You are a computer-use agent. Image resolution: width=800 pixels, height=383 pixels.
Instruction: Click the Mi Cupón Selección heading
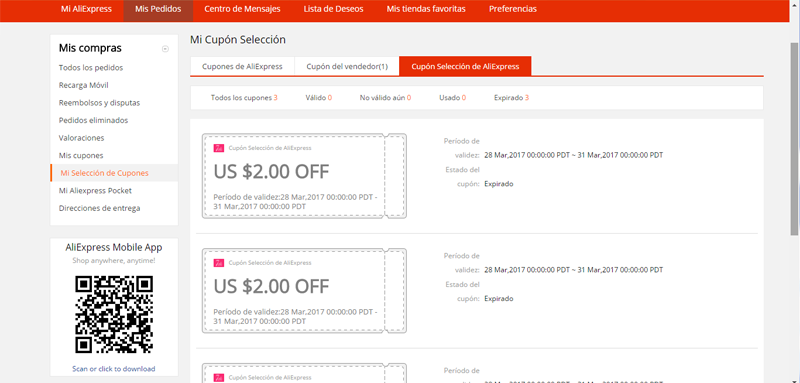tap(238, 40)
